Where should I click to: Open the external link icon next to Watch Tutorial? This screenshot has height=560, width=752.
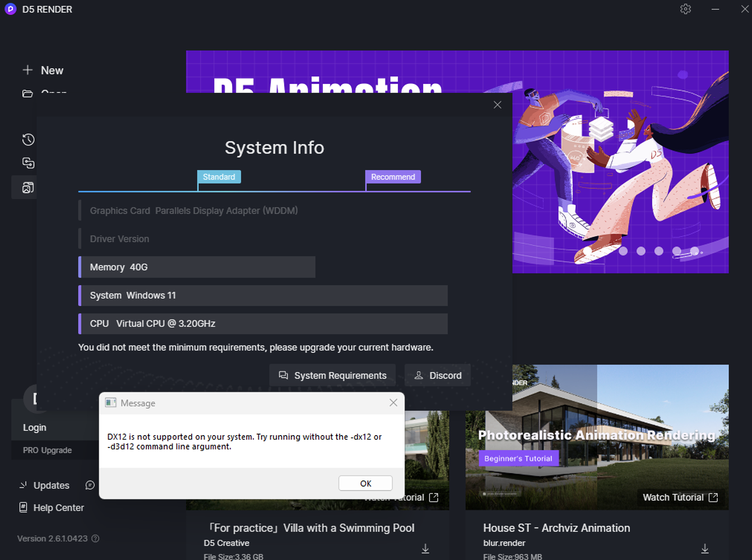[x=713, y=497]
